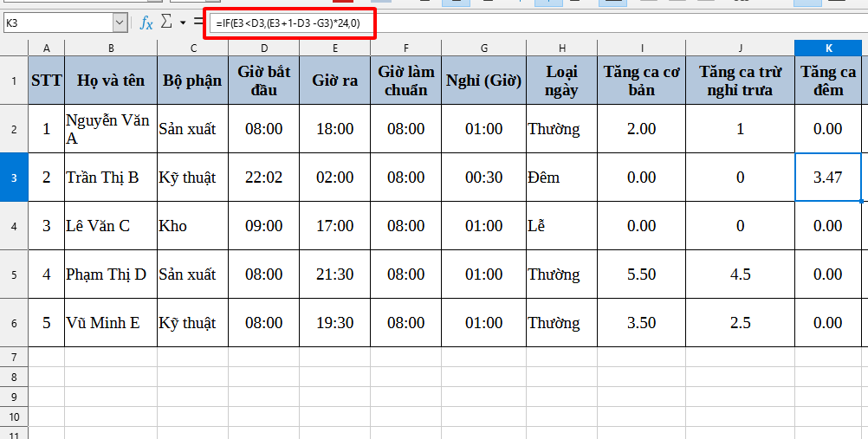Screen dimensions: 868x439
Task: Select the cell containing Nguyễn Văn A
Action: click(110, 129)
